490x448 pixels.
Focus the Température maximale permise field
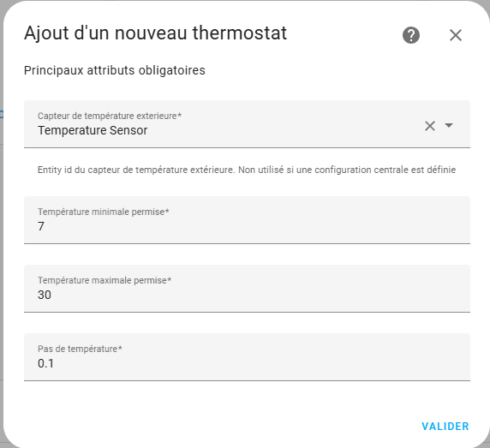247,289
